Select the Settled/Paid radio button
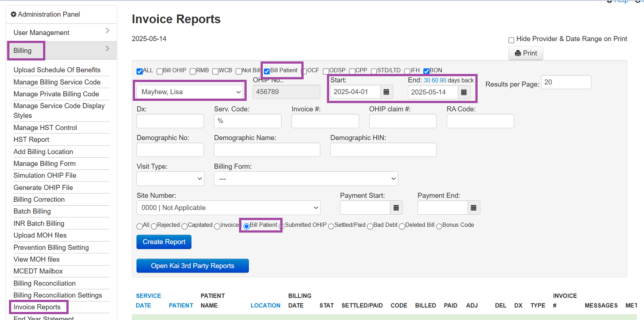 (x=331, y=226)
